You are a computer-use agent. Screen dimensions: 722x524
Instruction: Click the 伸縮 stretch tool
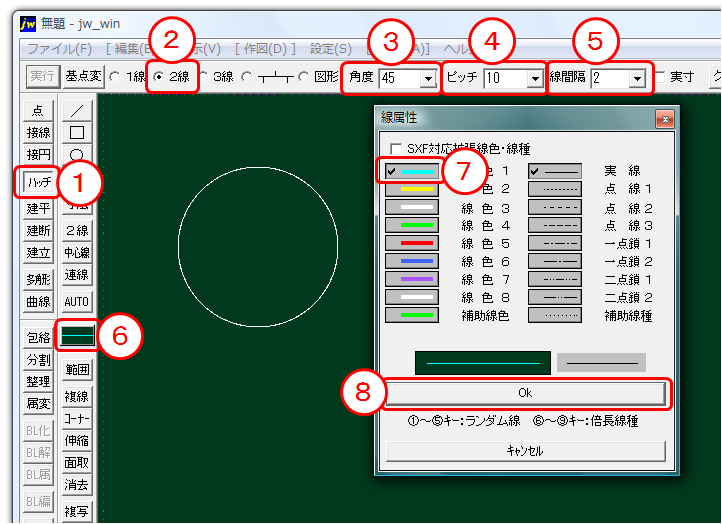76,439
